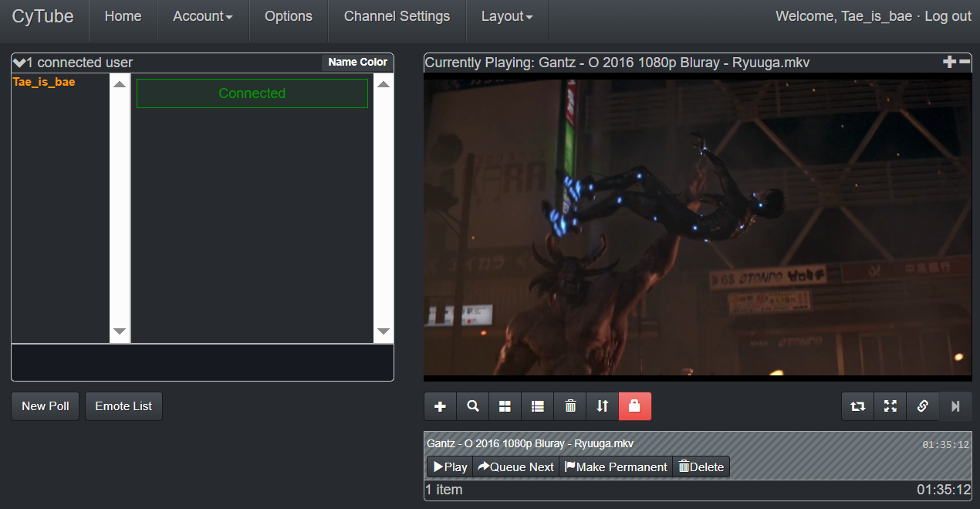
Task: Click the chat box scroll up arrow
Action: pyautogui.click(x=384, y=84)
